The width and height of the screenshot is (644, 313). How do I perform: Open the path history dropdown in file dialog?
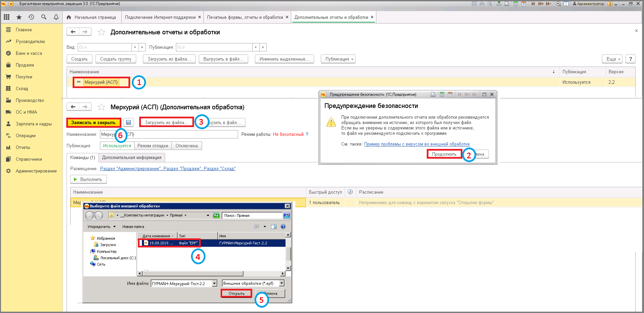point(208,216)
